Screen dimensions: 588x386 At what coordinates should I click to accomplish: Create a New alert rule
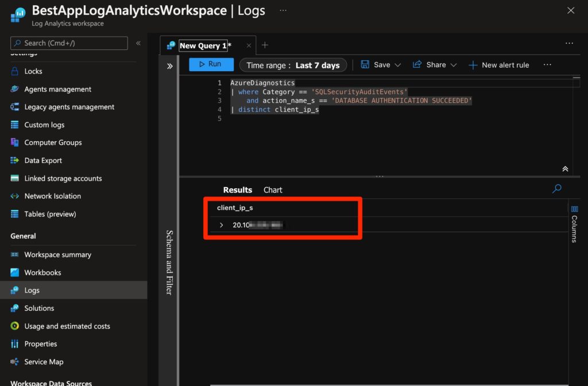tap(499, 65)
